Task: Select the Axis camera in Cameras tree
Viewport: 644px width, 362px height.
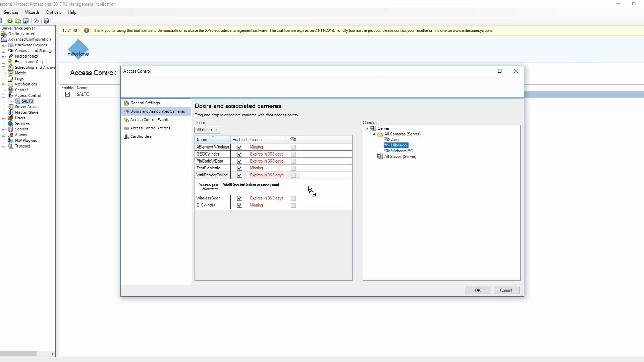Action: [395, 140]
